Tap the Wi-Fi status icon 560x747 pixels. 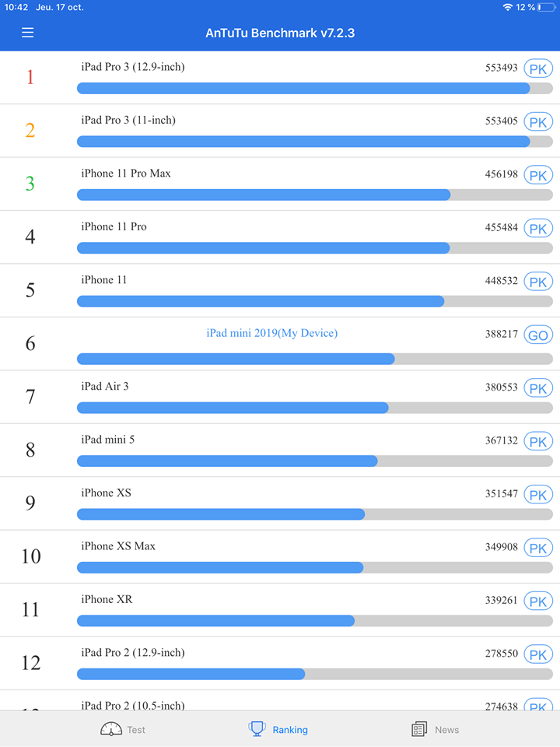point(508,7)
